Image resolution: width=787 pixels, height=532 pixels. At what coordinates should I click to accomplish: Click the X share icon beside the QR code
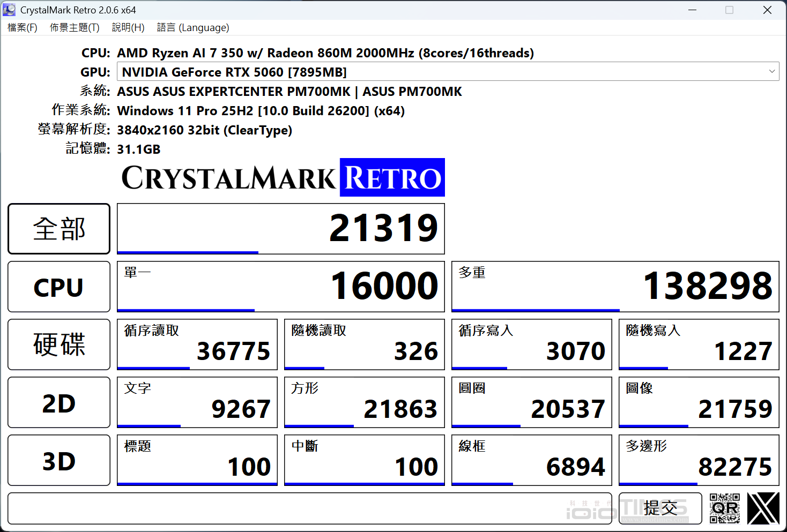(x=763, y=508)
